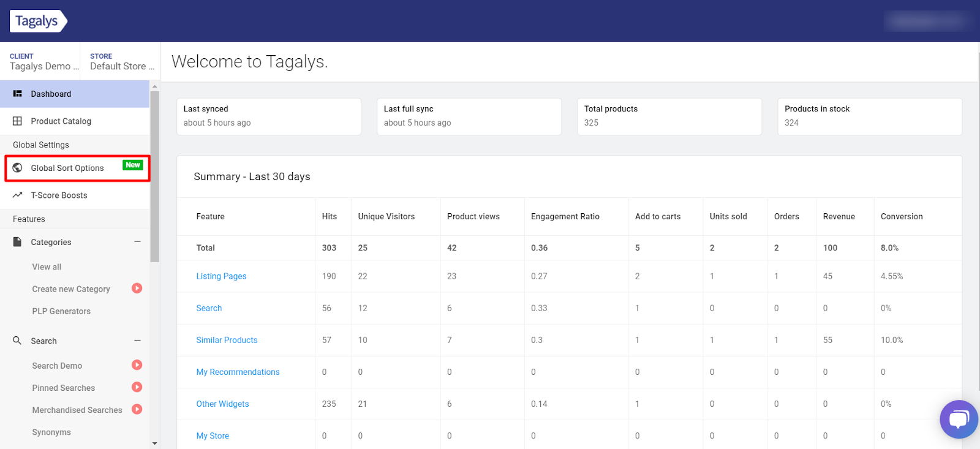The height and width of the screenshot is (449, 980).
Task: Click the Conversion column header
Action: coord(902,216)
